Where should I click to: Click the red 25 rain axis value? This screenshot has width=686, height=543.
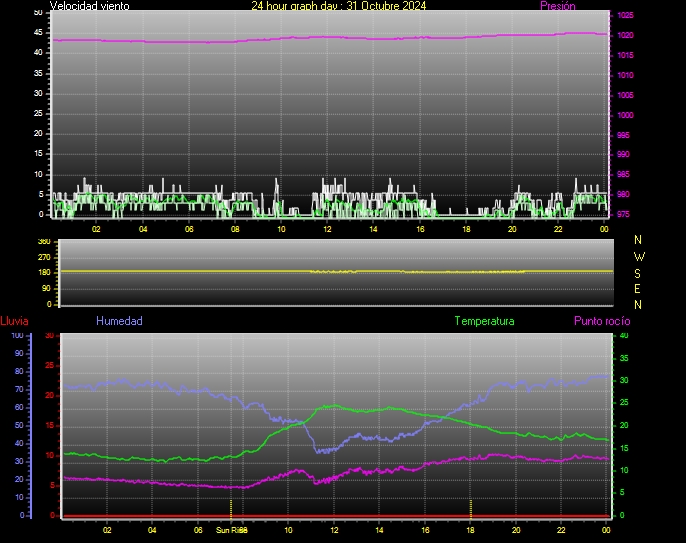pos(49,365)
